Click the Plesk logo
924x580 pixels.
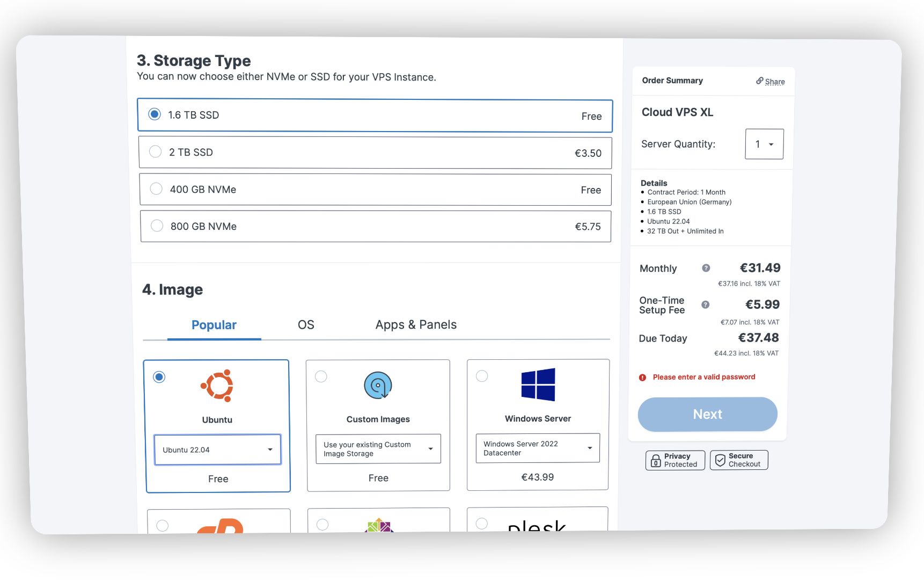[537, 525]
